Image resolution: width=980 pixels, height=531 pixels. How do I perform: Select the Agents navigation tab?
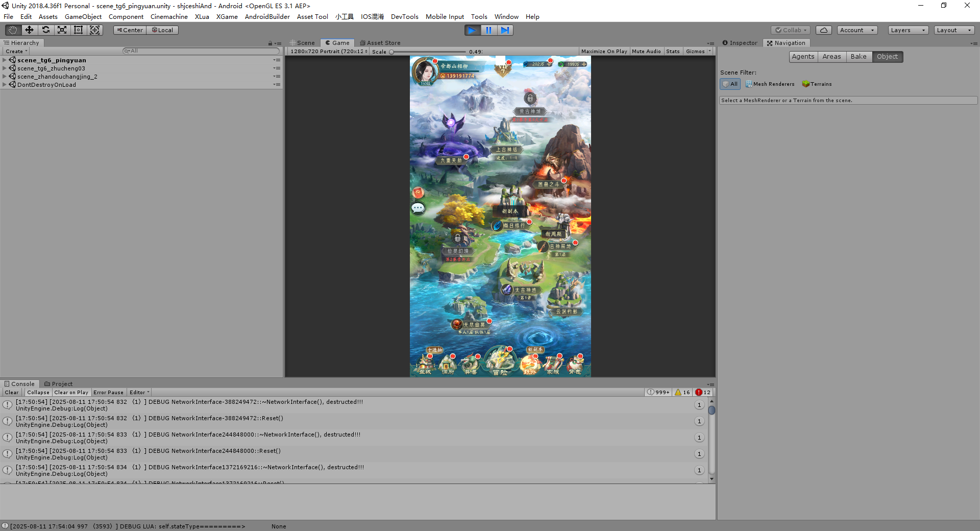(x=803, y=57)
